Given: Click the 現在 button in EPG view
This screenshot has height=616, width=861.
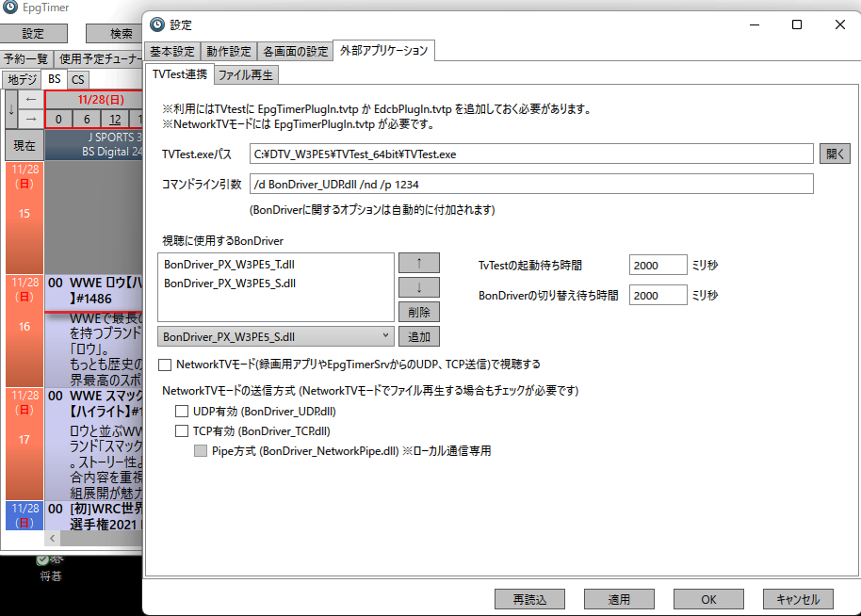Looking at the screenshot, I should (24, 145).
